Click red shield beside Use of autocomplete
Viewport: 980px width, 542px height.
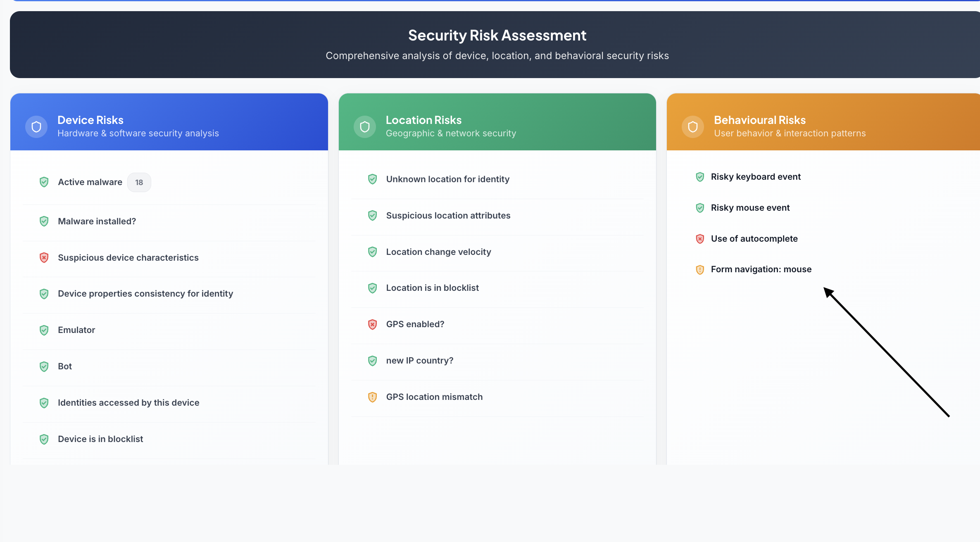pos(700,239)
